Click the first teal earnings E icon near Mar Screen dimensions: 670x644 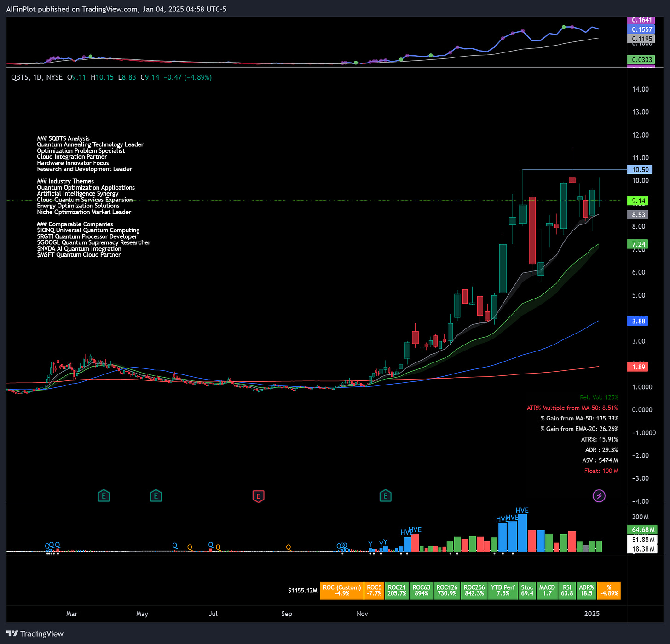[104, 496]
